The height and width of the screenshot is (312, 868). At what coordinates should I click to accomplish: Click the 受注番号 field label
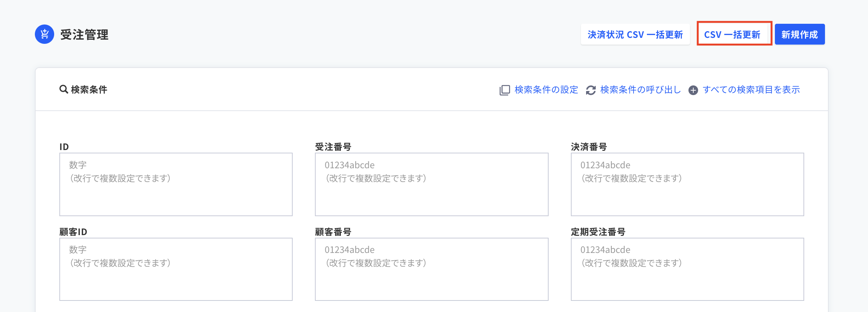coord(333,147)
